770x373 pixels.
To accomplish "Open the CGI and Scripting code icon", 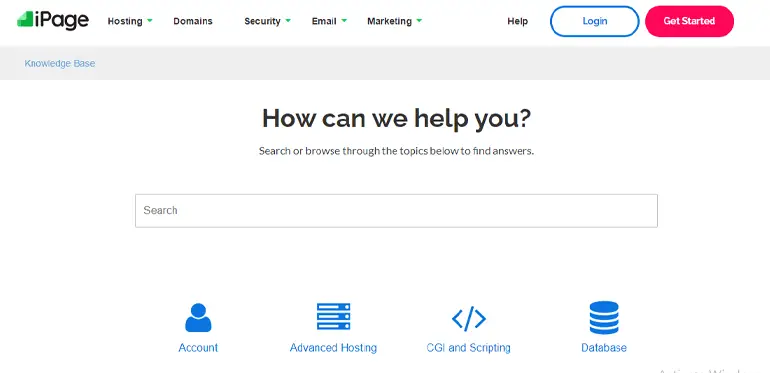I will (x=468, y=318).
